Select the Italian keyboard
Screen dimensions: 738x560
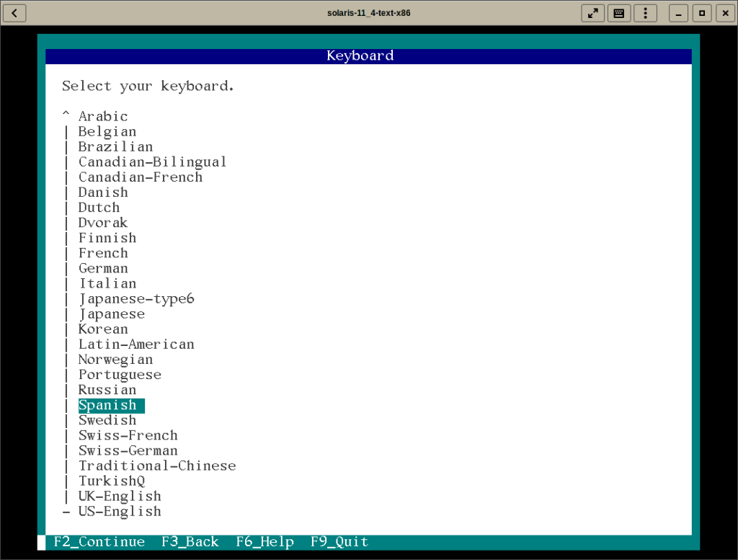click(x=107, y=283)
